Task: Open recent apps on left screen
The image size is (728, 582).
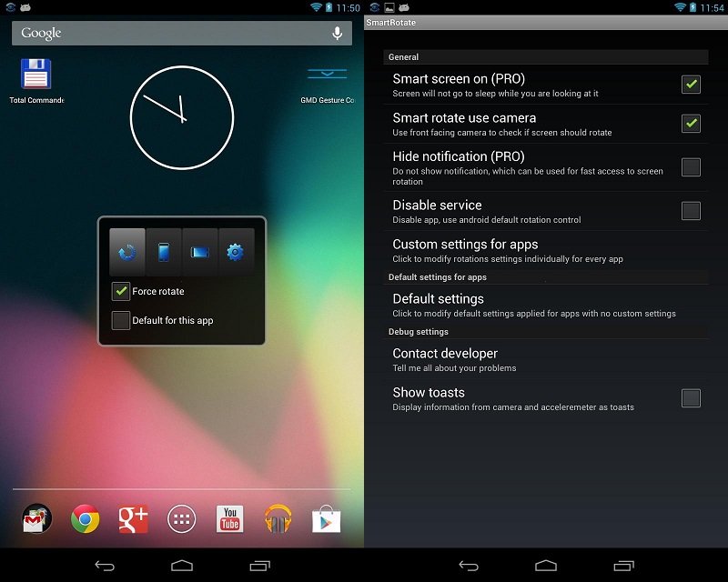Action: click(x=259, y=566)
